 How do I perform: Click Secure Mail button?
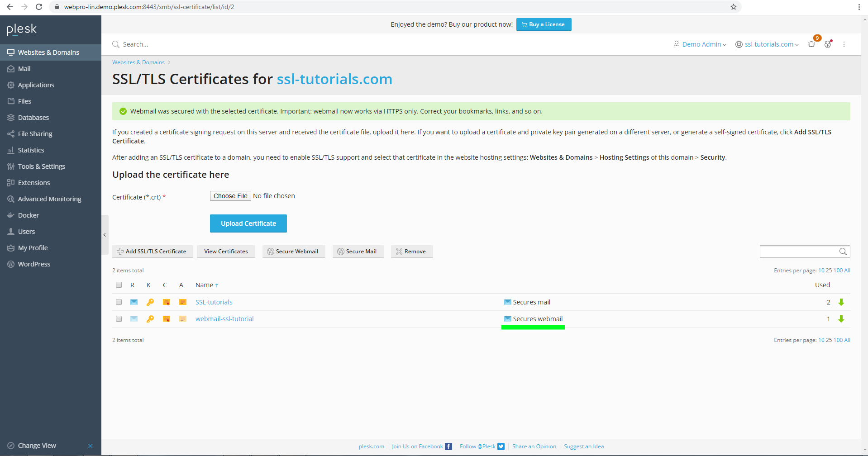[x=358, y=252]
